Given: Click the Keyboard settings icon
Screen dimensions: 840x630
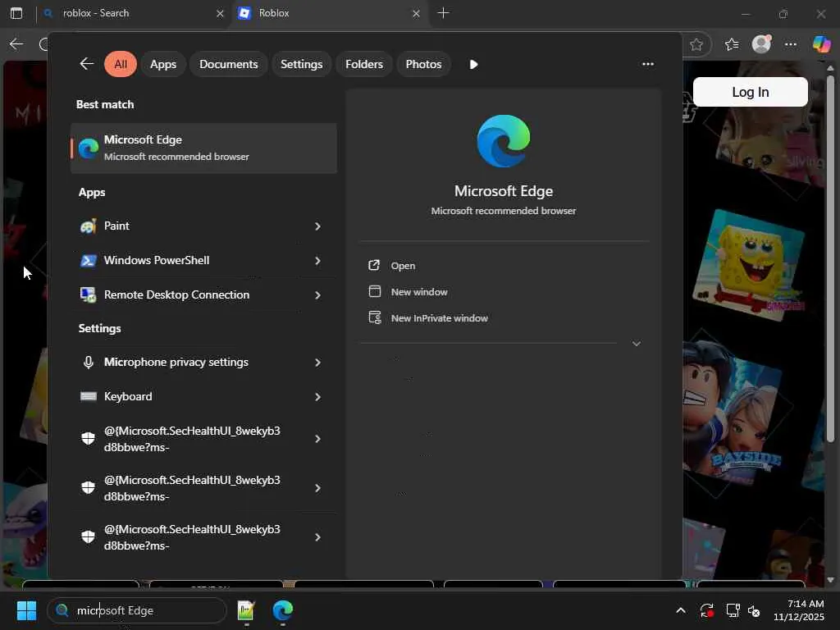Looking at the screenshot, I should (x=89, y=396).
